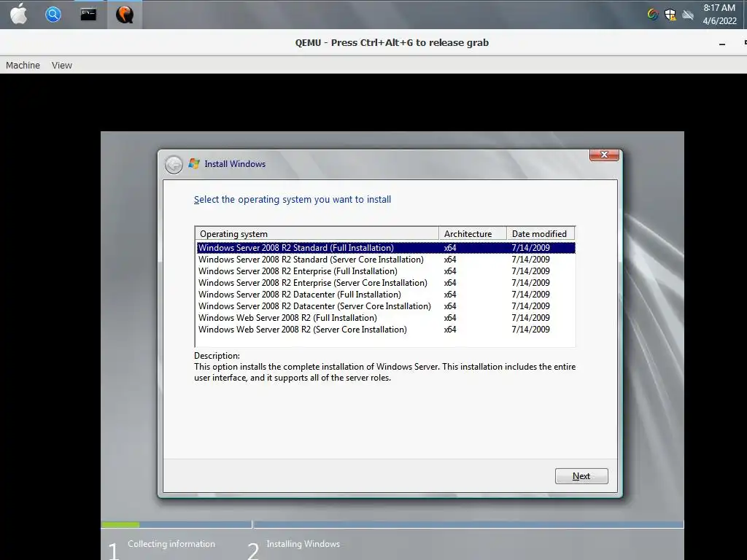Image resolution: width=747 pixels, height=560 pixels.
Task: Open the security shield tray icon
Action: [x=670, y=15]
